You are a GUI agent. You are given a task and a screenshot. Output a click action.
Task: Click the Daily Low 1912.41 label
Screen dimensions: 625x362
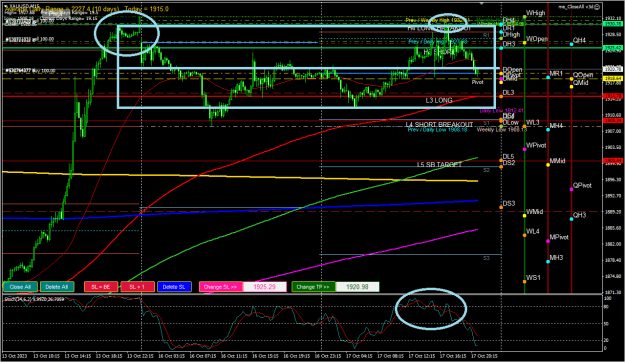point(501,111)
